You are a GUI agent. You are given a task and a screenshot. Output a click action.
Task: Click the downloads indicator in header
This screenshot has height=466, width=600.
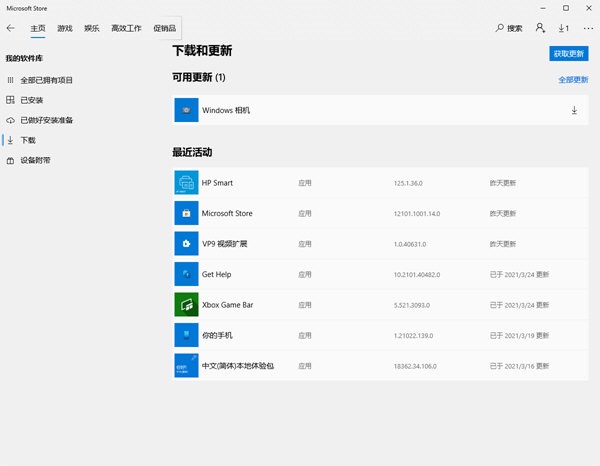564,28
